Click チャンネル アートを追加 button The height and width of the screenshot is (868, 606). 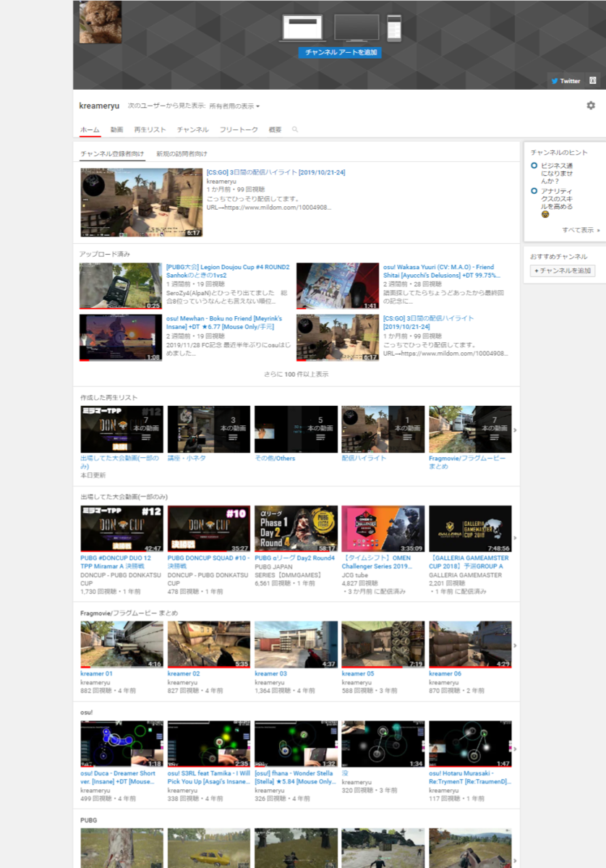click(x=340, y=53)
